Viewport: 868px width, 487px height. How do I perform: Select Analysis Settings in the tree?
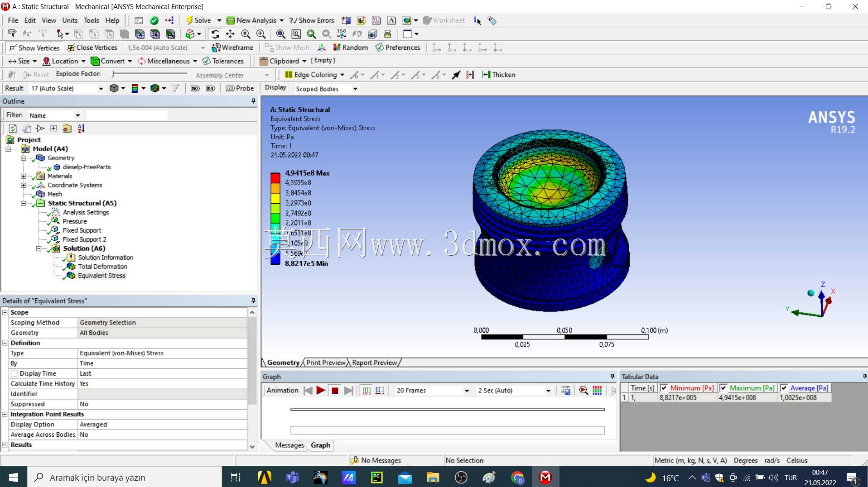point(86,212)
